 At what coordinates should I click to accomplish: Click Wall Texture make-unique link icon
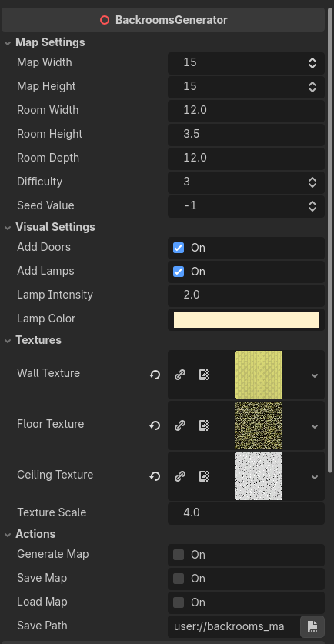click(179, 375)
